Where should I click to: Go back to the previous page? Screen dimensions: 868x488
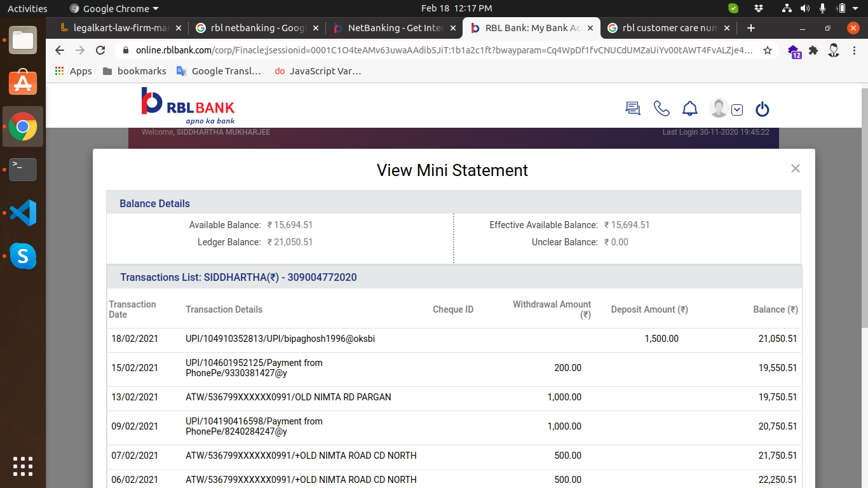60,50
